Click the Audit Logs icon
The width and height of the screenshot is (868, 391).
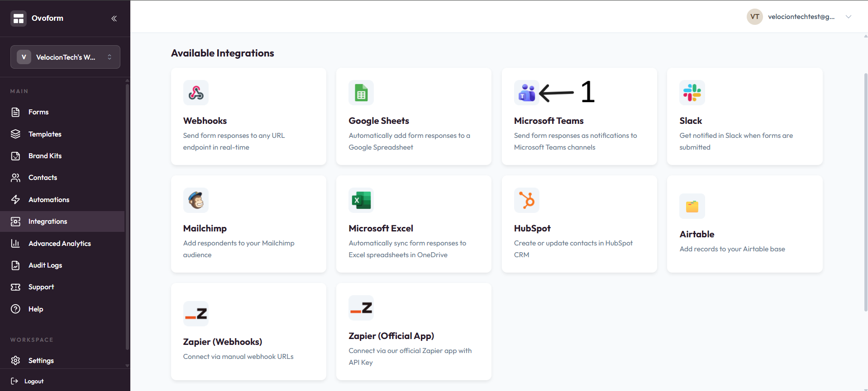click(x=16, y=265)
